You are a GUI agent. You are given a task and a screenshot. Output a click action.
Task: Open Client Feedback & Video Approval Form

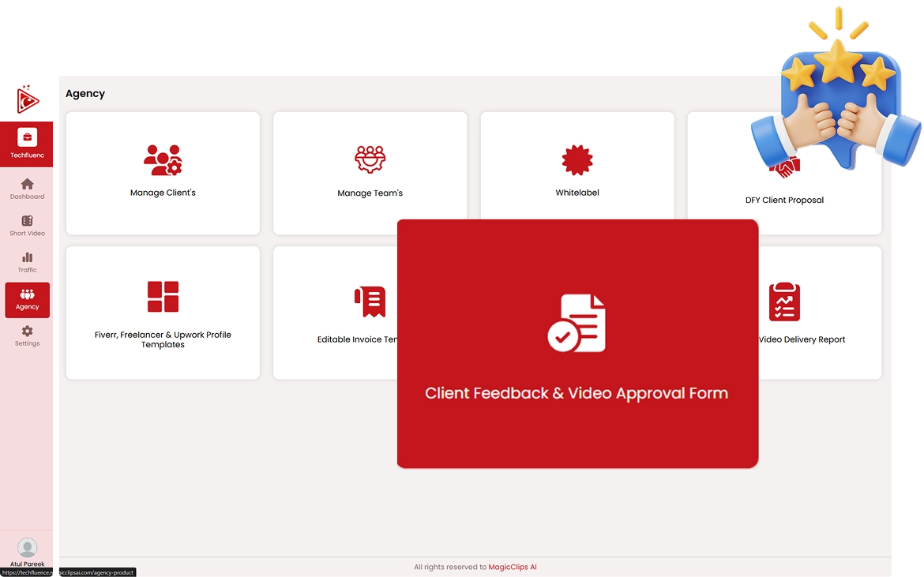point(577,393)
